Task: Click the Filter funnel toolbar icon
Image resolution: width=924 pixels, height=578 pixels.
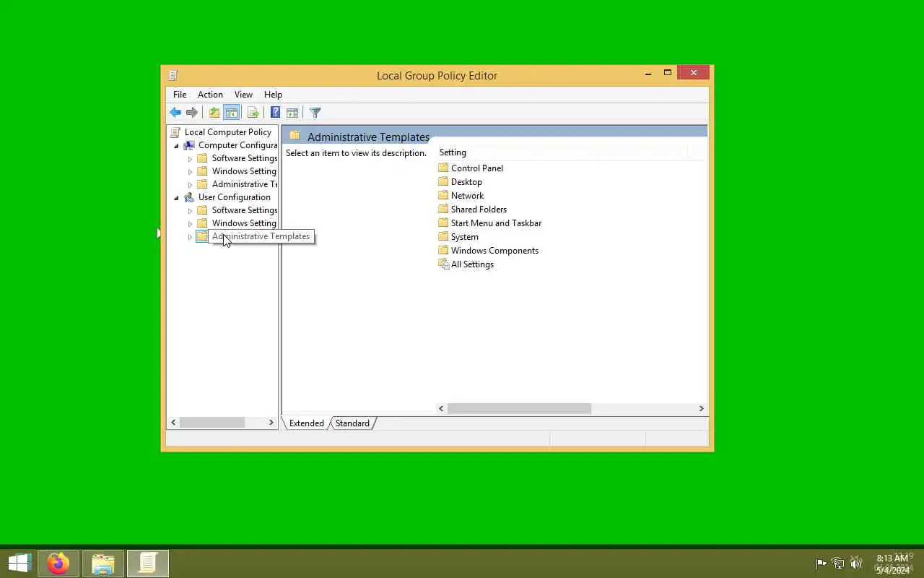Action: click(315, 113)
